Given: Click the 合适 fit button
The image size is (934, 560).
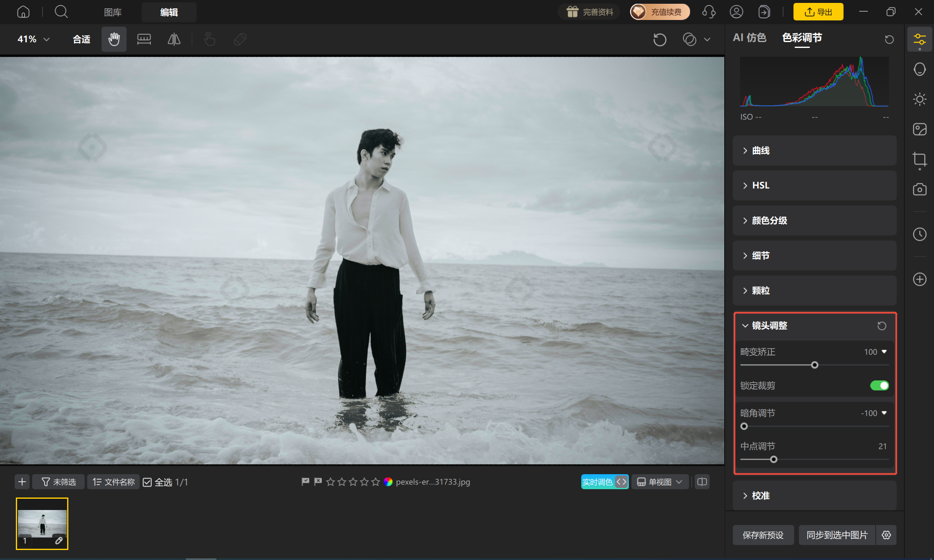Looking at the screenshot, I should [x=81, y=39].
